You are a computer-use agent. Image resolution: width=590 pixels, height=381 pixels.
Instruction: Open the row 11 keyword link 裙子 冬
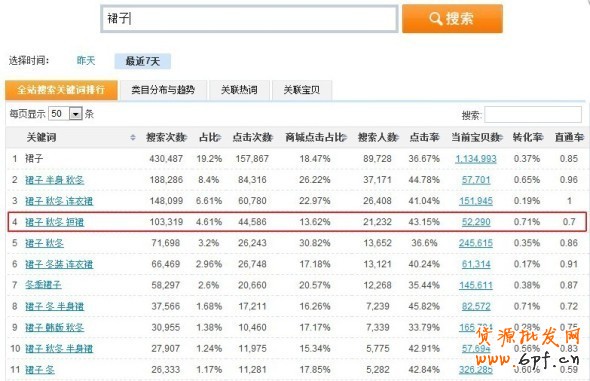point(40,370)
